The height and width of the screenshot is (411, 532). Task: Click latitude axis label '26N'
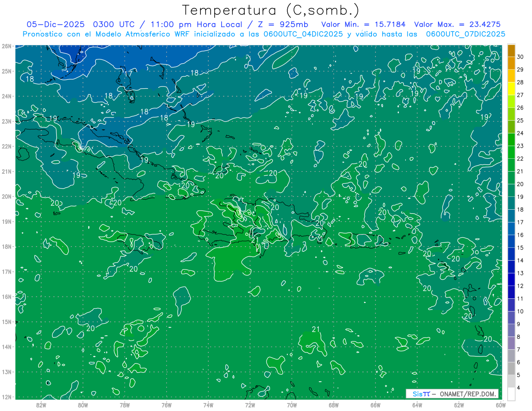(x=6, y=46)
